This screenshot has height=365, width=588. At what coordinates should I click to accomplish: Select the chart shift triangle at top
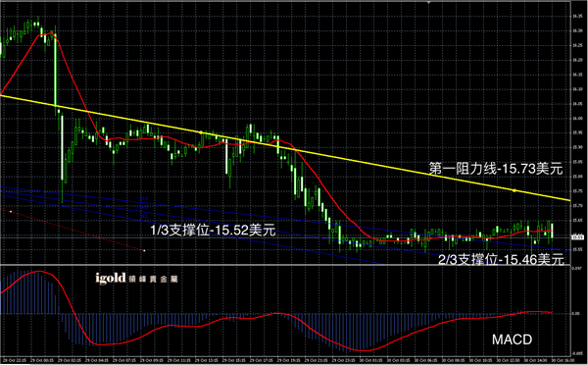[x=428, y=3]
